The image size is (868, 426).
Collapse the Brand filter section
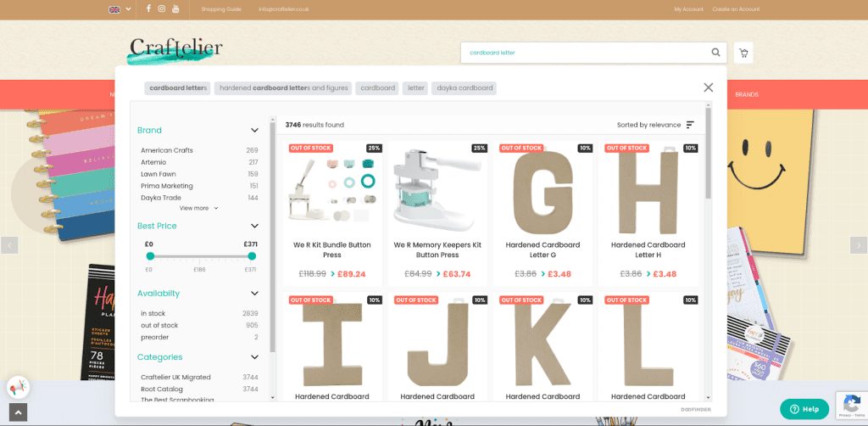tap(254, 131)
